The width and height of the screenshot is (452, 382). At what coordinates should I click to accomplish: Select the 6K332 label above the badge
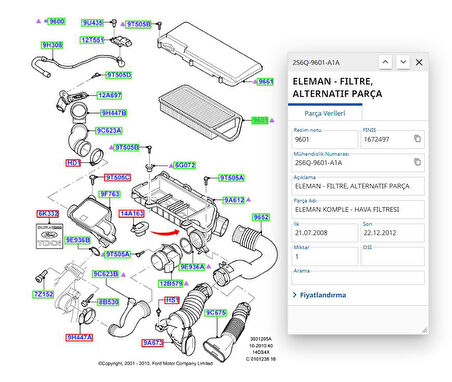(x=48, y=214)
